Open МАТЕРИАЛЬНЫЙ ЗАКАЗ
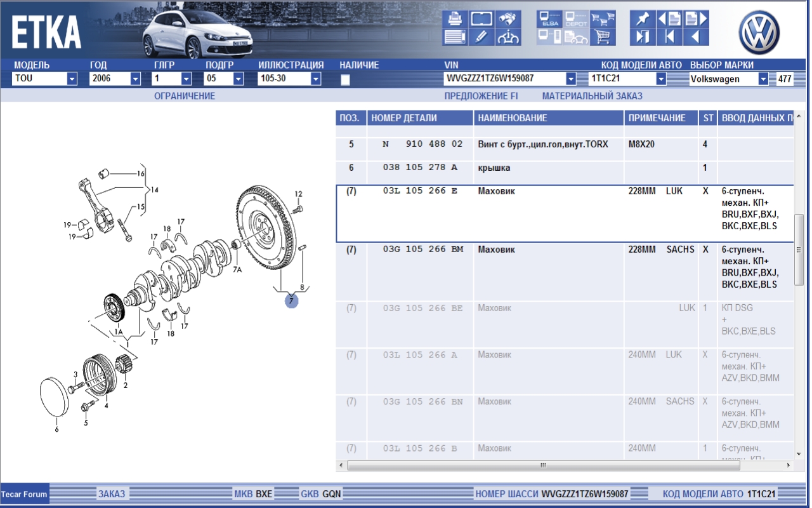 592,96
